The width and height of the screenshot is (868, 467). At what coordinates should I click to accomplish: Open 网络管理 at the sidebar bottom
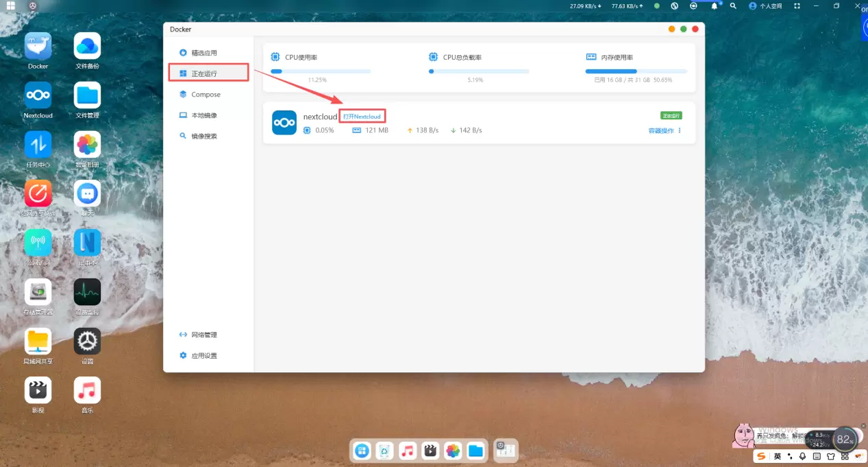click(203, 335)
